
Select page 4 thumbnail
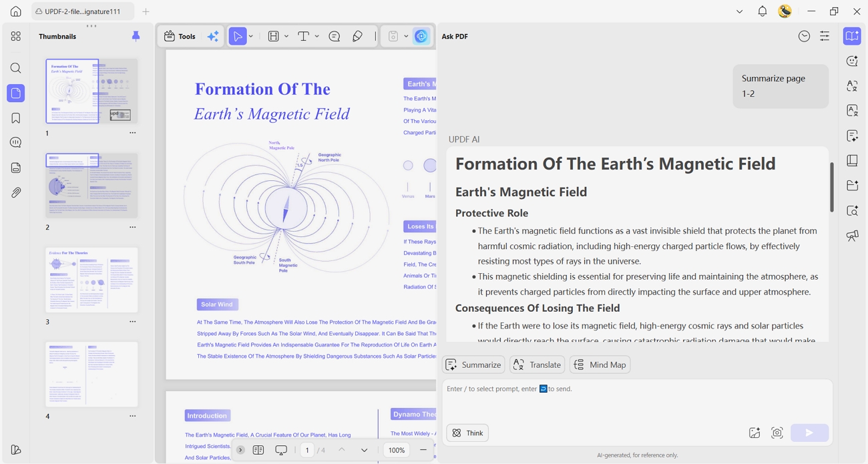coord(91,375)
